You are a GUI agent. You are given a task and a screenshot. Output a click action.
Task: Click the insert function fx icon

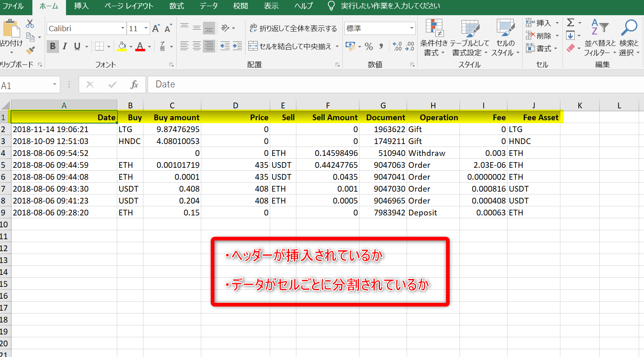[x=134, y=85]
